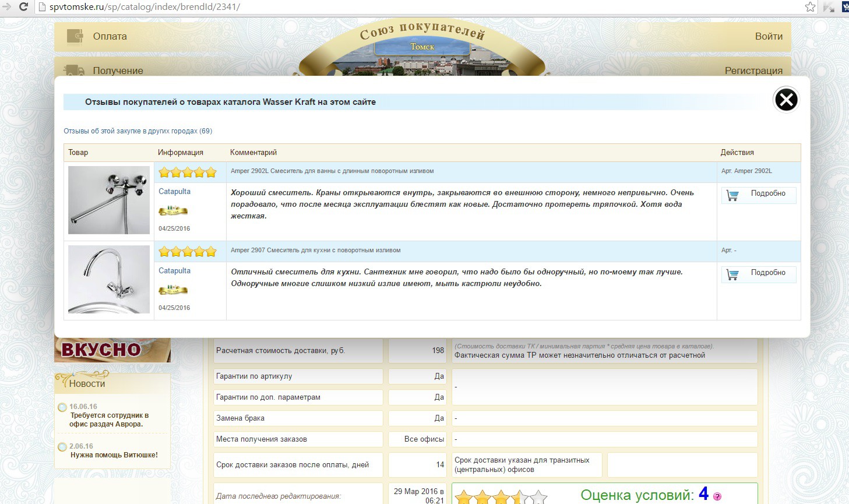The width and height of the screenshot is (849, 504).
Task: Click Подробно button for Amper 2902L
Action: [x=759, y=195]
